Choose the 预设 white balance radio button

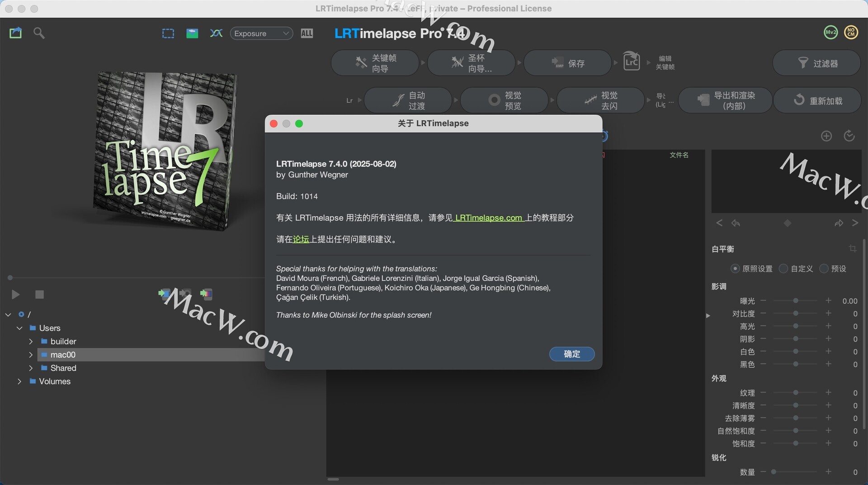click(x=824, y=269)
